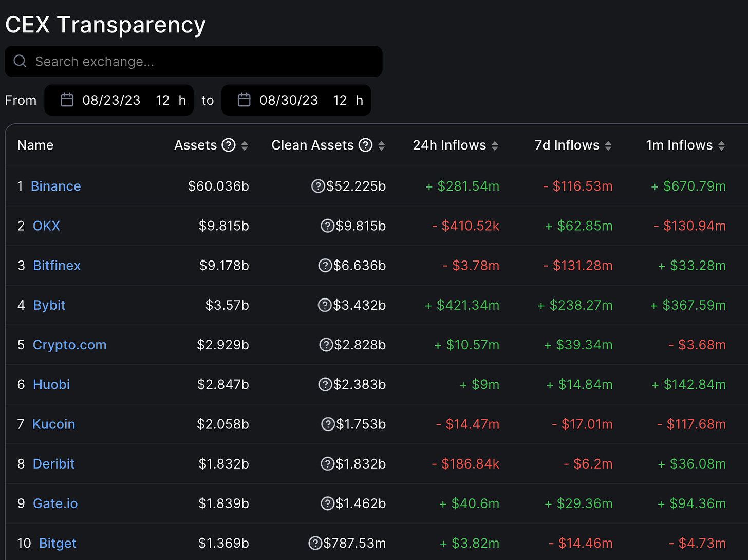Click the help icon beside OKX clean assets
This screenshot has width=748, height=560.
[327, 226]
